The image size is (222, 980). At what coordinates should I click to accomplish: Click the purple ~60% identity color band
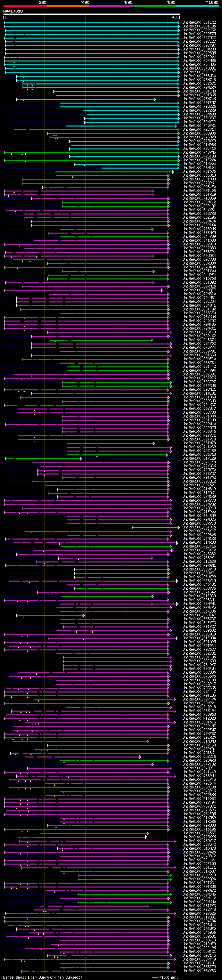[111, 6]
